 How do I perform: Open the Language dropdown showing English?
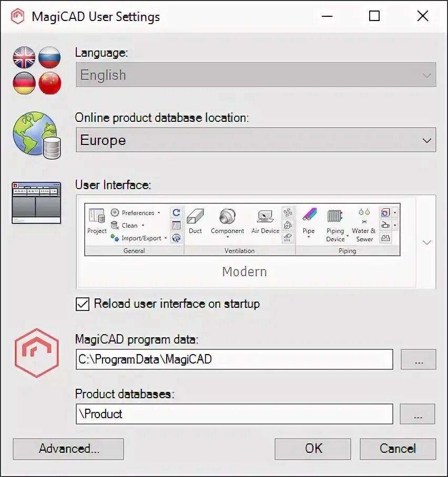[256, 75]
